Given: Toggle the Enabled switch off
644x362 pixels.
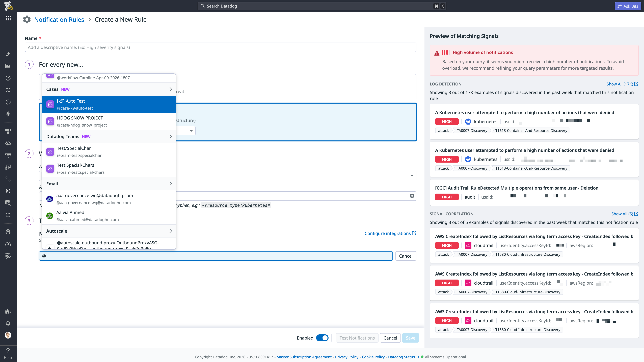Looking at the screenshot, I should point(322,338).
